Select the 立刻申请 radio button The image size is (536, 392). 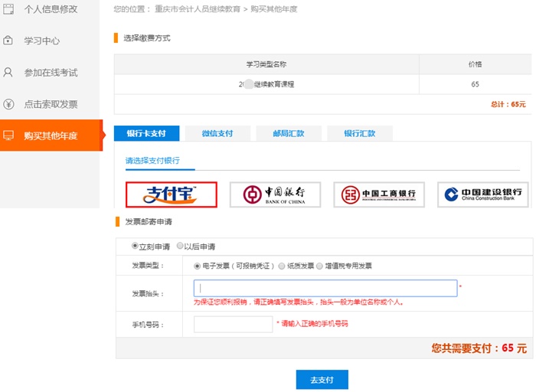click(136, 247)
